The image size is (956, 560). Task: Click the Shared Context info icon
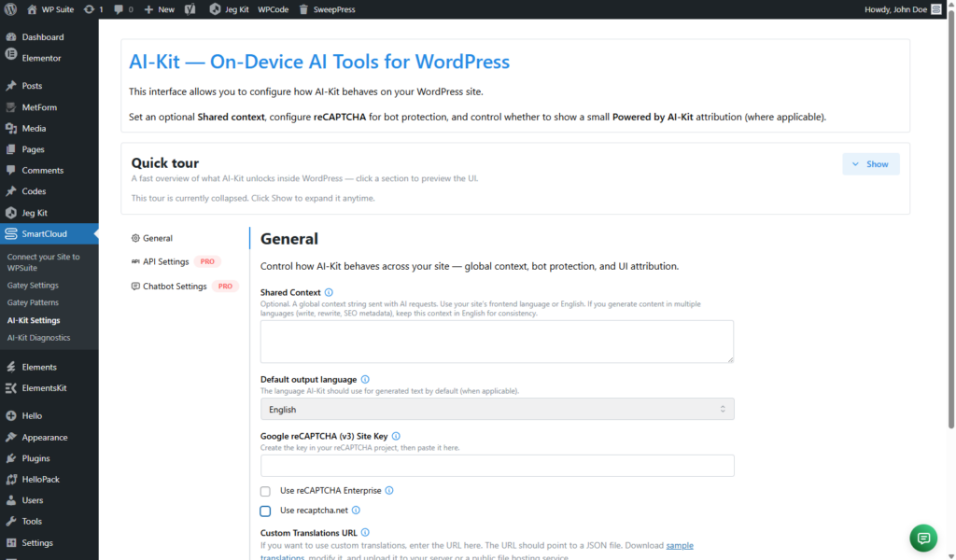pyautogui.click(x=329, y=292)
